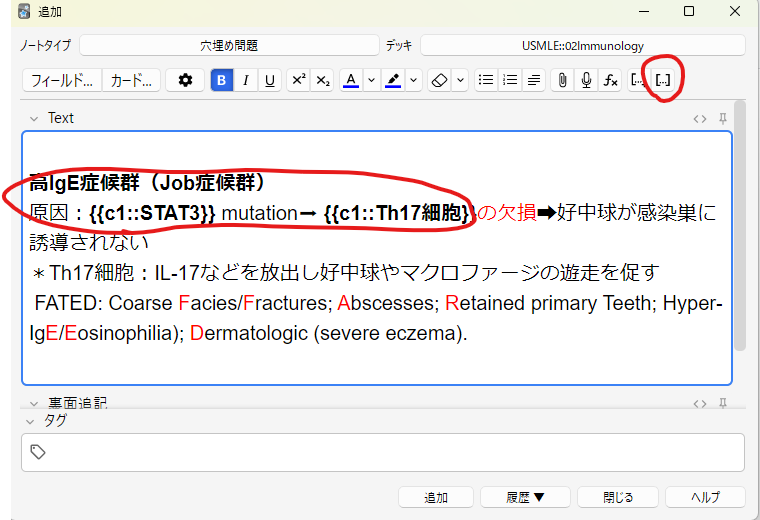Viewport: 760px width, 520px height.
Task: Toggle HTML editor for the 裏面追記 field
Action: coord(699,403)
